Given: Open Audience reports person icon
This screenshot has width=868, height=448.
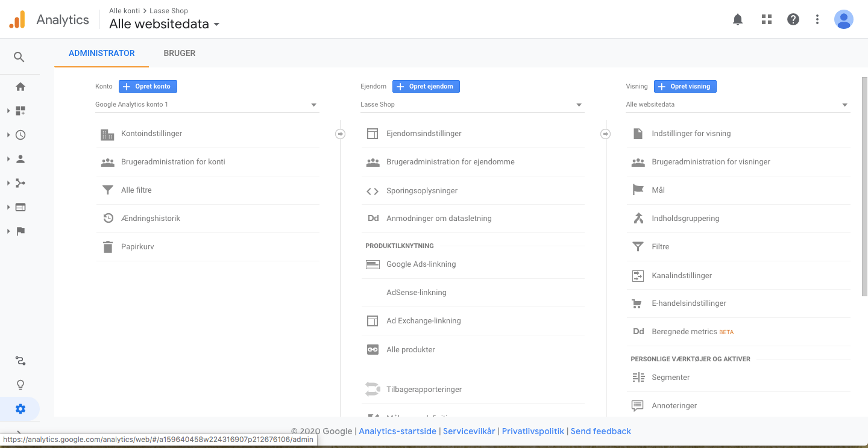Looking at the screenshot, I should 20,159.
